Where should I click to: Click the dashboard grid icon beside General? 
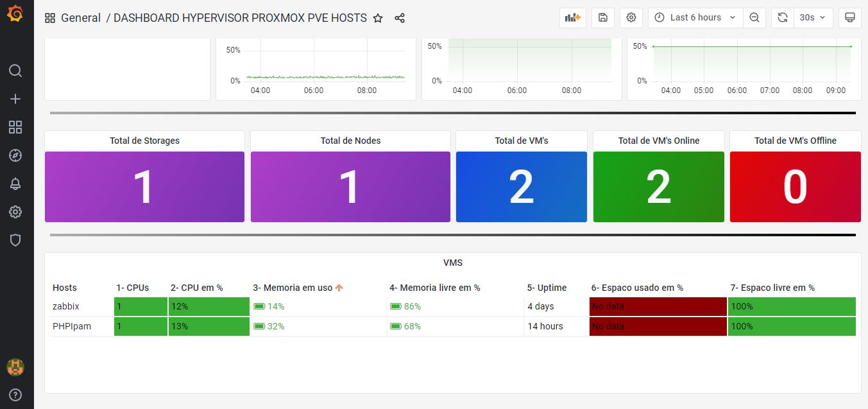point(50,18)
